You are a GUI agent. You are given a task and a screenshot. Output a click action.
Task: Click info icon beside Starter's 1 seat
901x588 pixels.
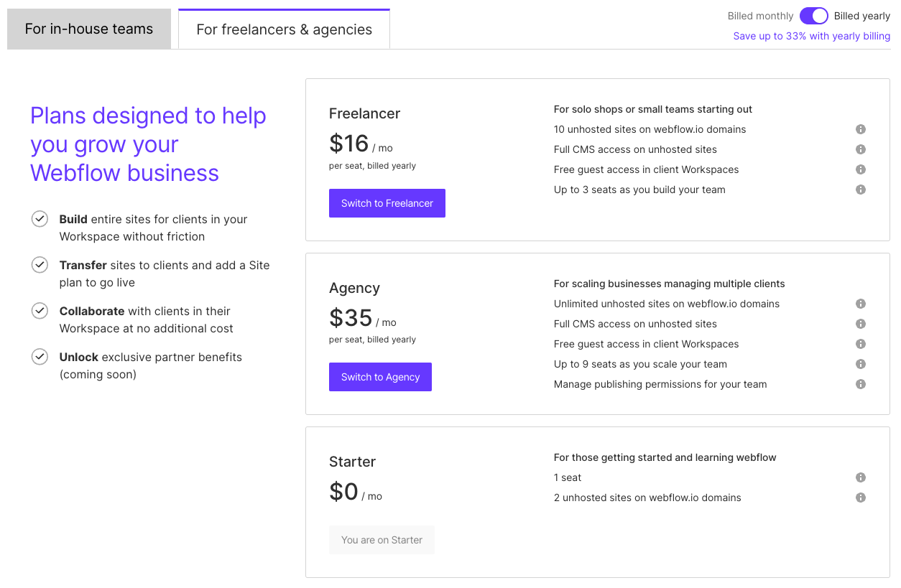coord(860,477)
